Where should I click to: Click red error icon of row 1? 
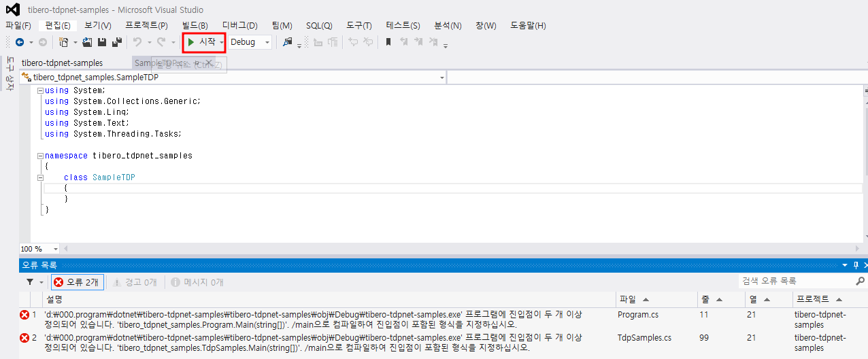point(25,315)
